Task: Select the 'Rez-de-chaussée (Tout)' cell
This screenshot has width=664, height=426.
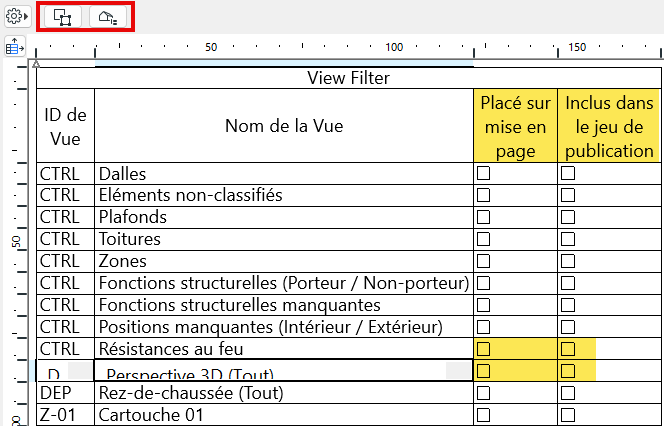Action: tap(284, 393)
